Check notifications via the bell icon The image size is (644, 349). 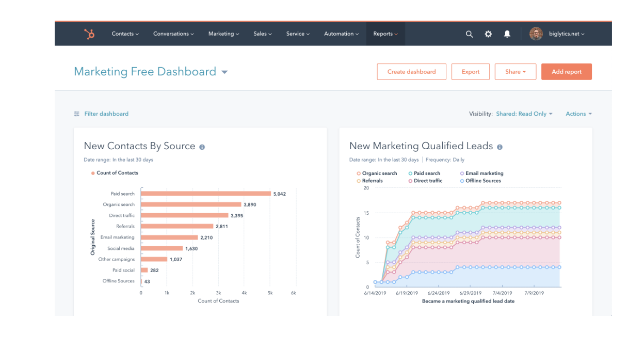pyautogui.click(x=507, y=34)
